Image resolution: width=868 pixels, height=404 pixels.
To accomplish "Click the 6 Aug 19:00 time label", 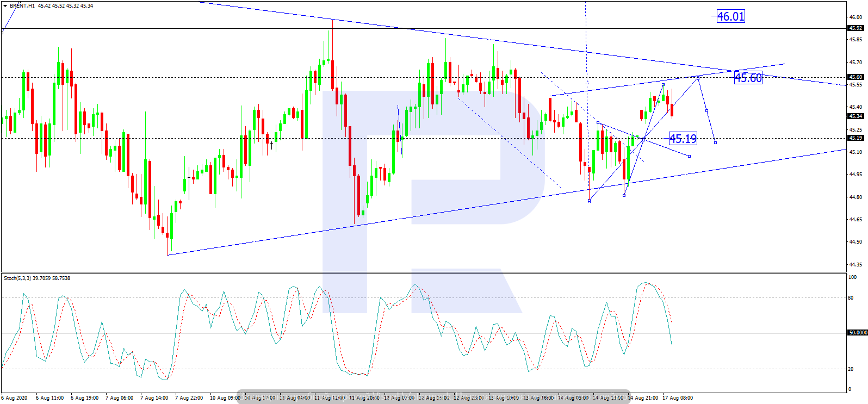I will pos(85,398).
